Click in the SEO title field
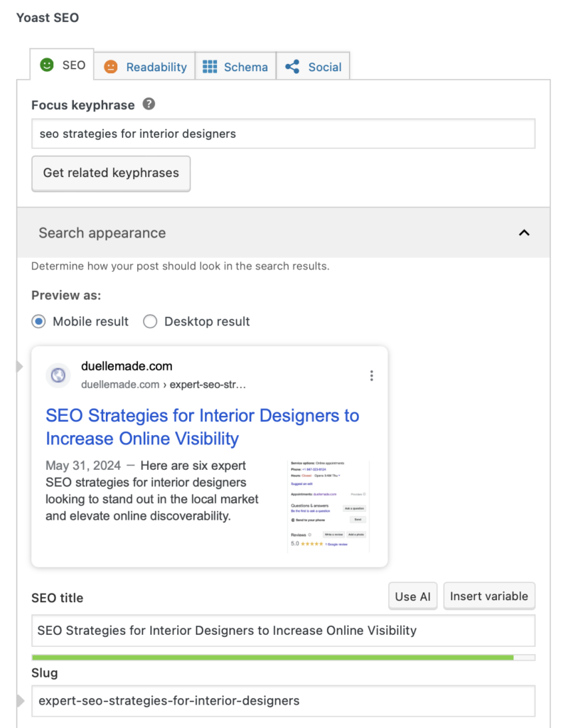Screen dimensions: 588x728 click(x=283, y=631)
